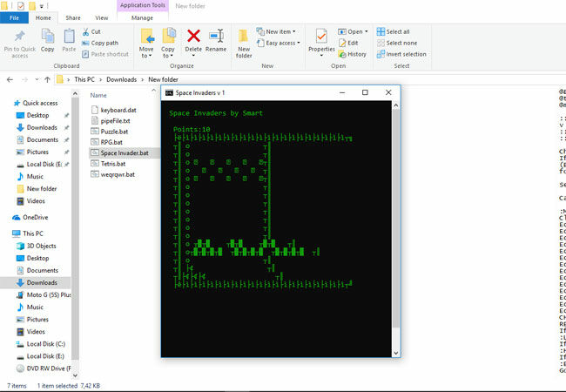Click Invert selection in ribbon
This screenshot has width=566, height=392.
tap(401, 54)
